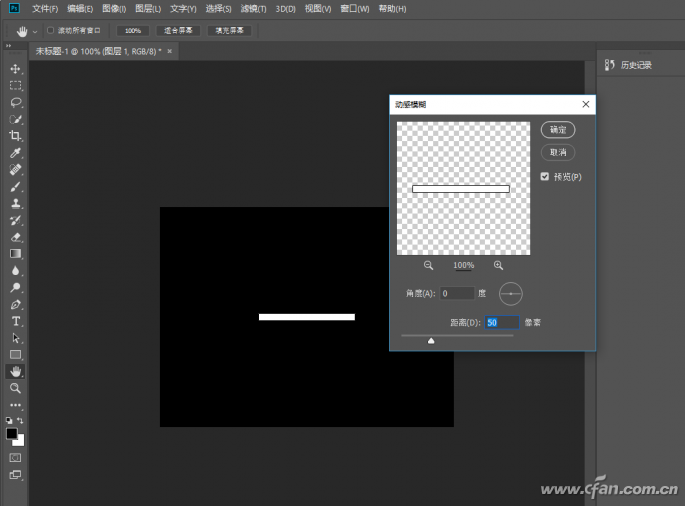Viewport: 685px width, 506px height.
Task: Select the Rectangle shape tool
Action: (x=15, y=355)
